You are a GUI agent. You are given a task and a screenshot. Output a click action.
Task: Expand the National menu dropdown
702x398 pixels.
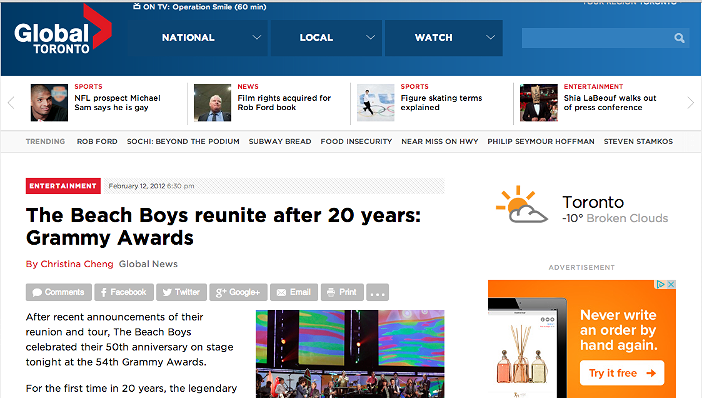point(197,38)
